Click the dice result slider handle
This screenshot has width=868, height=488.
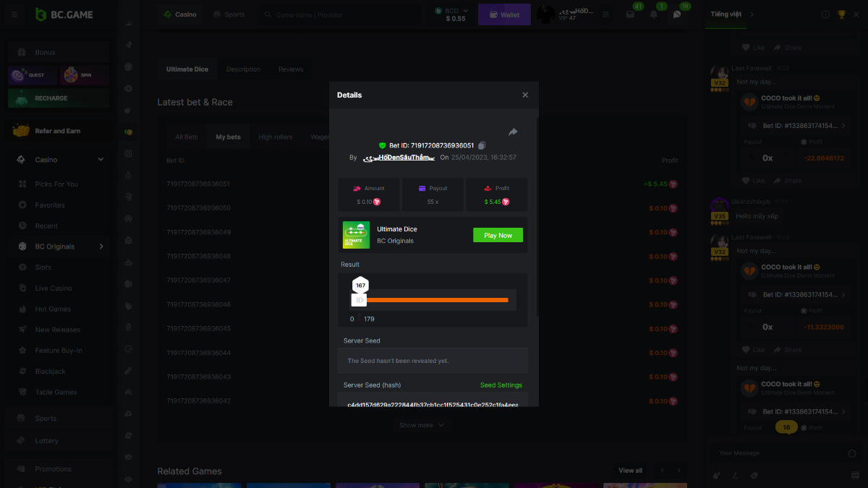pyautogui.click(x=359, y=299)
